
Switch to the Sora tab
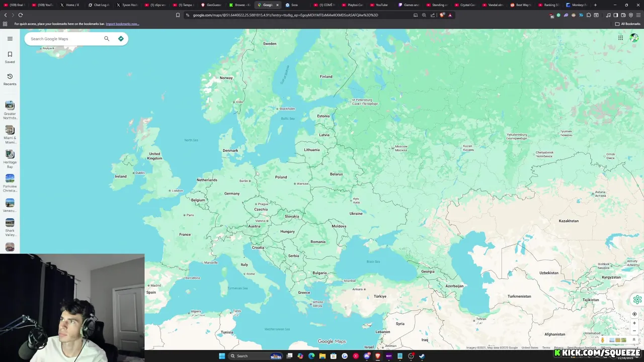click(x=295, y=5)
